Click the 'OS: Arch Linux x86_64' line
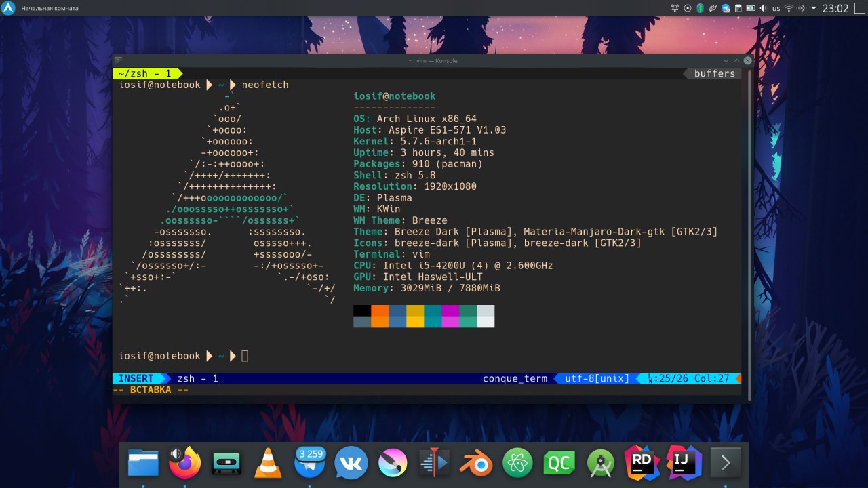 (x=415, y=119)
